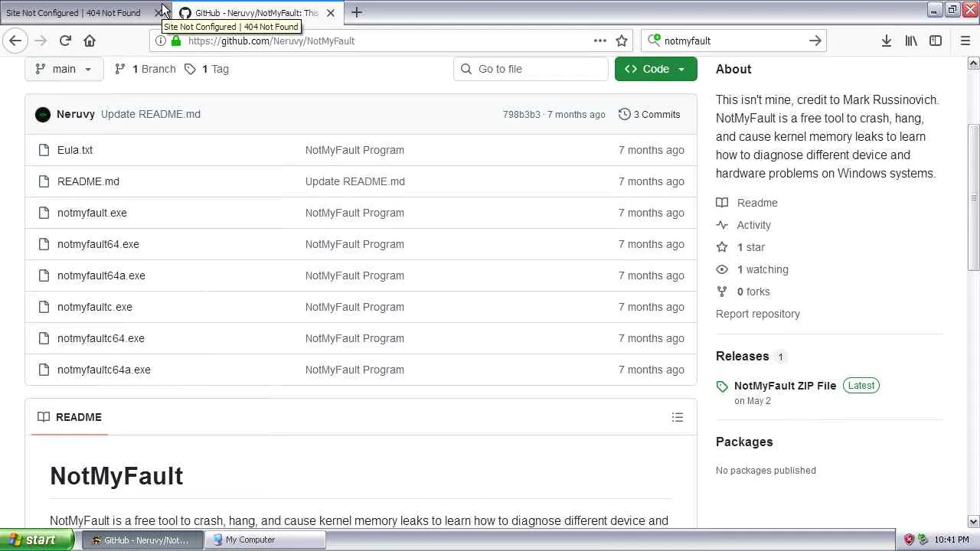980x551 pixels.
Task: Click the Packages heading
Action: click(x=744, y=442)
